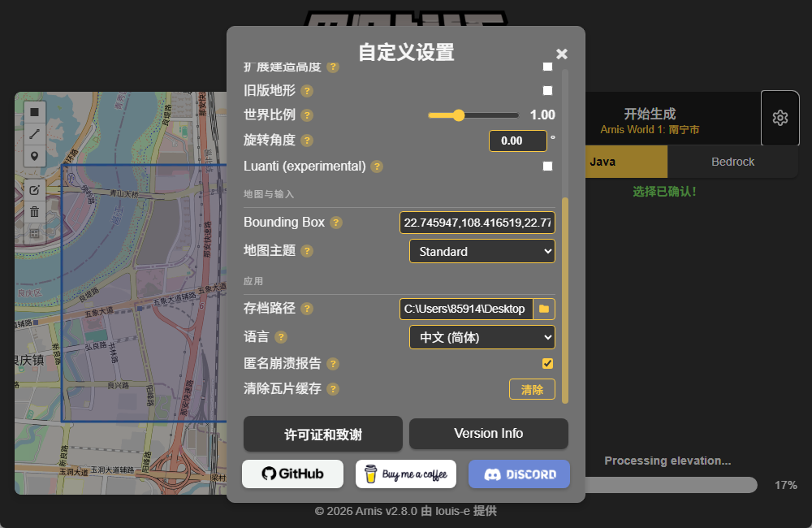Close the 自定义设置 dialog

[562, 54]
